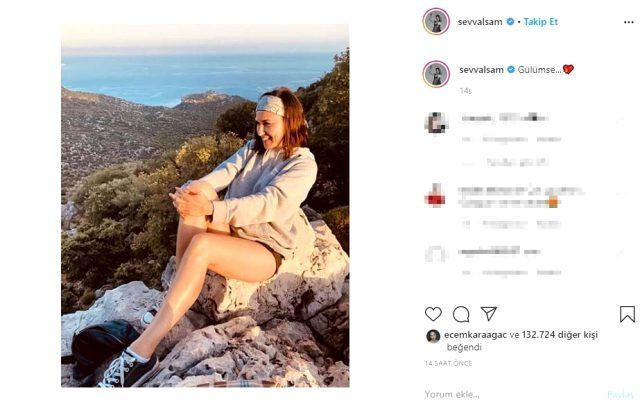The height and width of the screenshot is (410, 640).
Task: Share the post via paper plane icon
Action: click(x=489, y=314)
